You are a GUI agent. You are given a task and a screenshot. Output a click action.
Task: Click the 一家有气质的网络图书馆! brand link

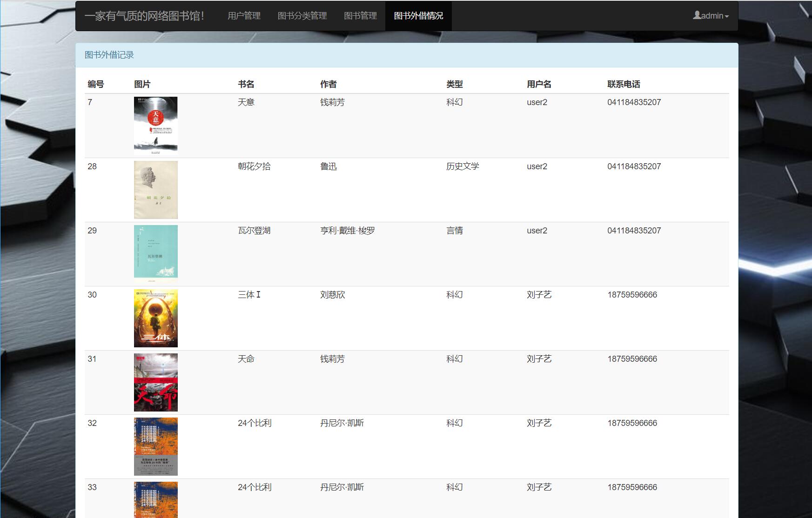click(x=144, y=16)
